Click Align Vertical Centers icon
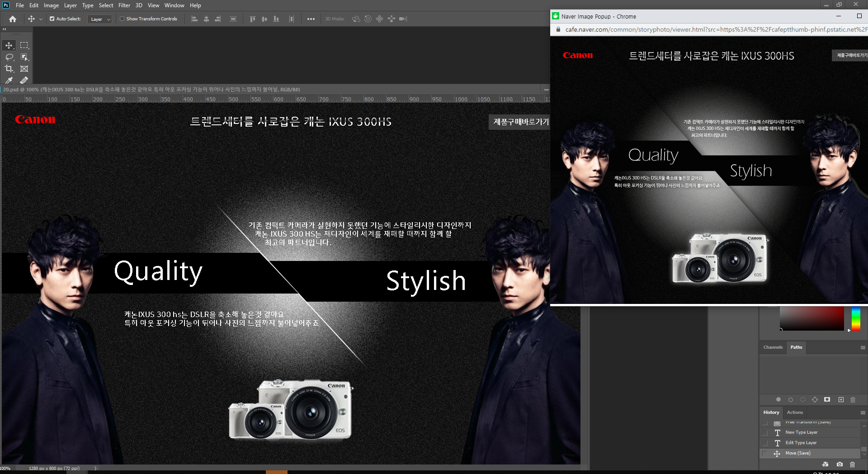Viewport: 868px width, 474px height. (x=264, y=19)
